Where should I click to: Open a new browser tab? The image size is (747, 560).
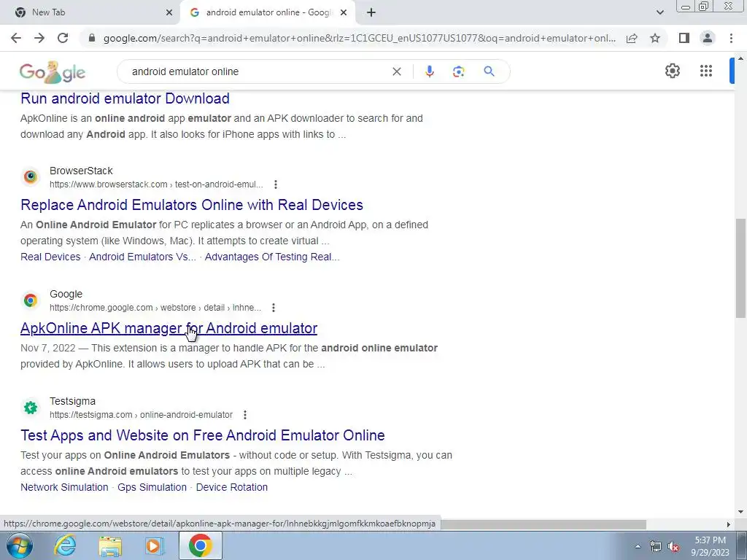pos(371,12)
